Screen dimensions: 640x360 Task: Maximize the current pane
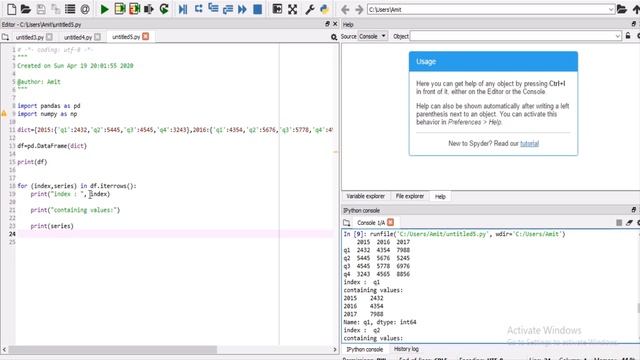(x=277, y=9)
